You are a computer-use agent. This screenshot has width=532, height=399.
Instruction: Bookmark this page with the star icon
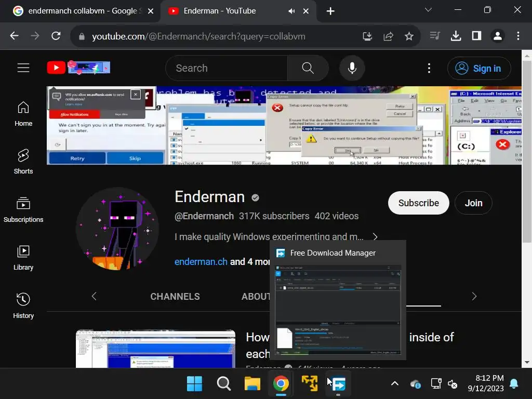click(x=409, y=36)
